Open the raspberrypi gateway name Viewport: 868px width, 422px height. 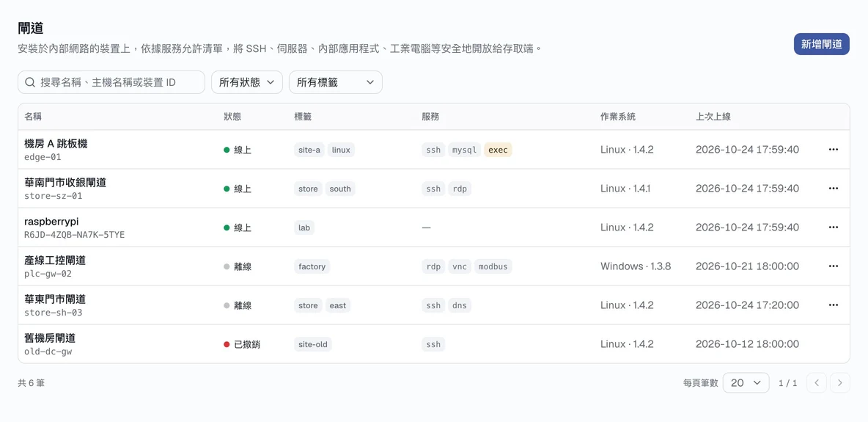pos(51,221)
